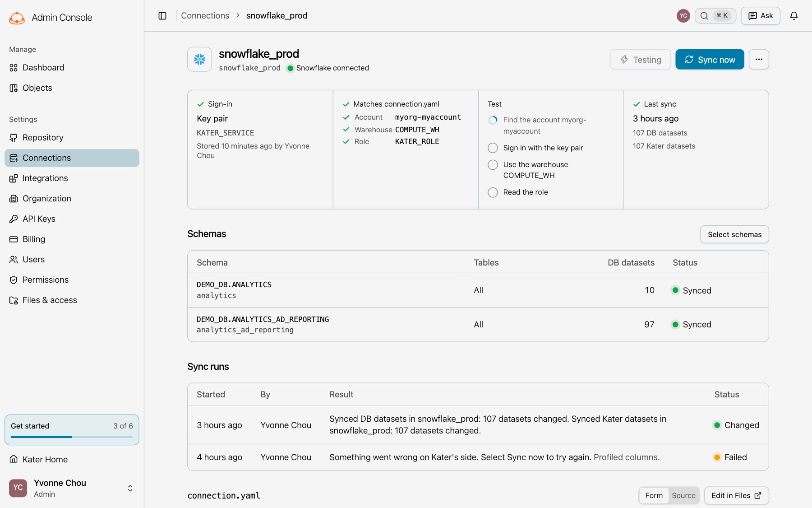
Task: Open the DEMO_DB.ANALYTICS schema row
Action: [x=478, y=290]
